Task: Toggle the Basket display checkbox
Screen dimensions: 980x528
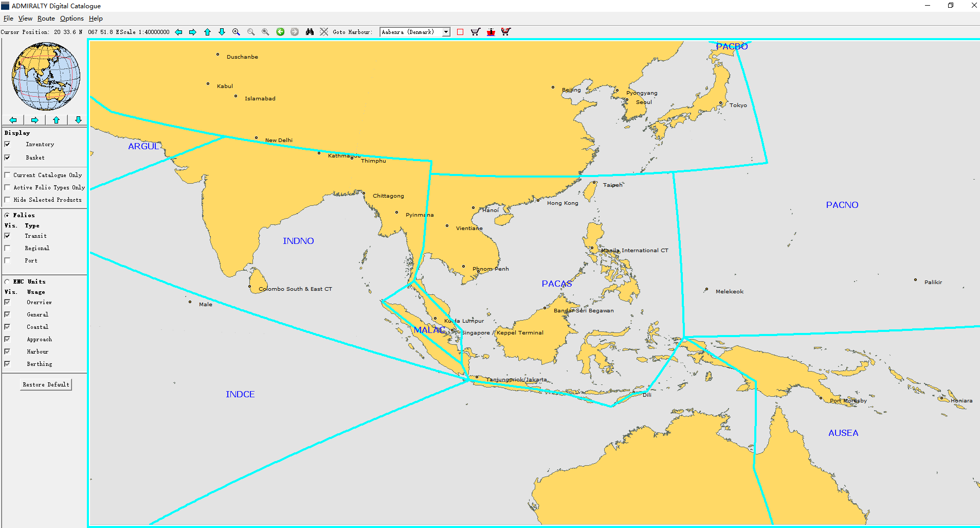Action: (x=7, y=157)
